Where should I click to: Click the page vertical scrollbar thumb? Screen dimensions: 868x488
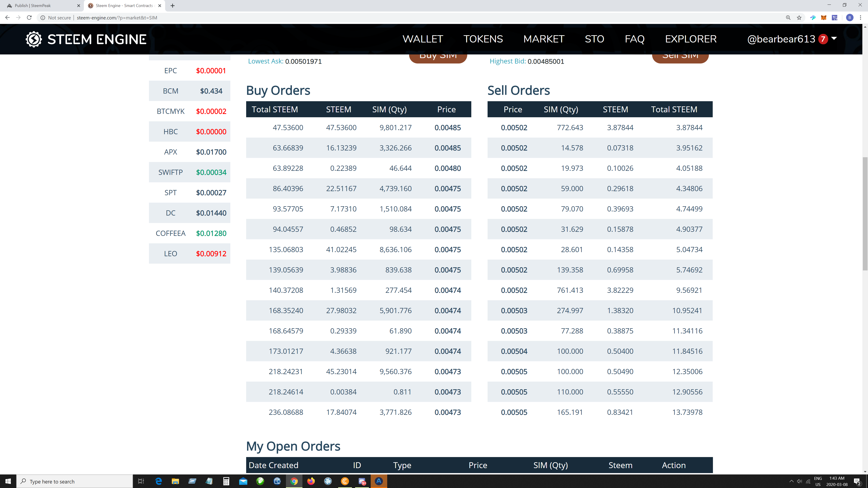tap(865, 213)
